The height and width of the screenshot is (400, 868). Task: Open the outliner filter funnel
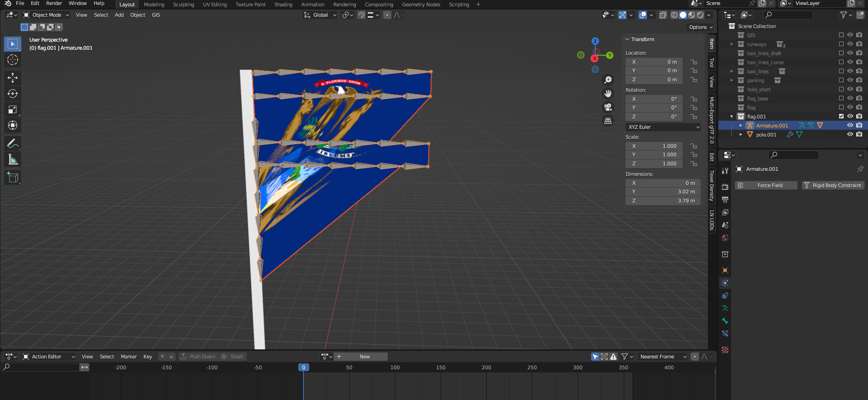point(845,15)
